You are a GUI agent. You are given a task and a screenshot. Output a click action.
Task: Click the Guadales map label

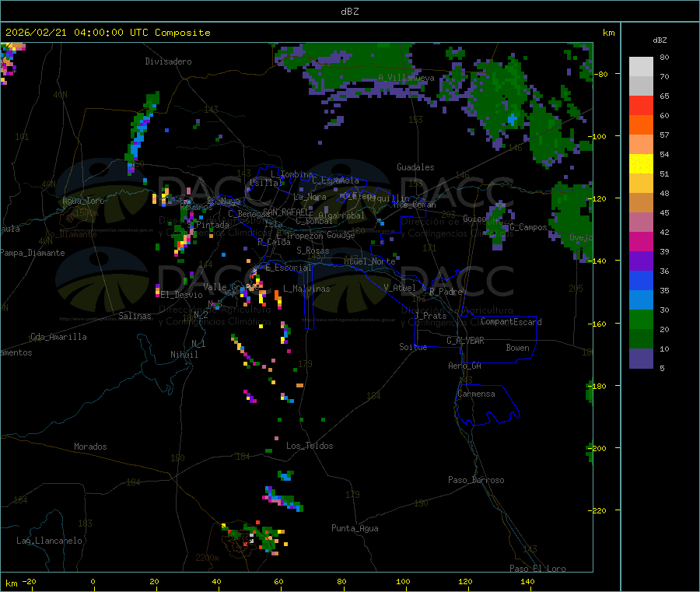[x=415, y=167]
